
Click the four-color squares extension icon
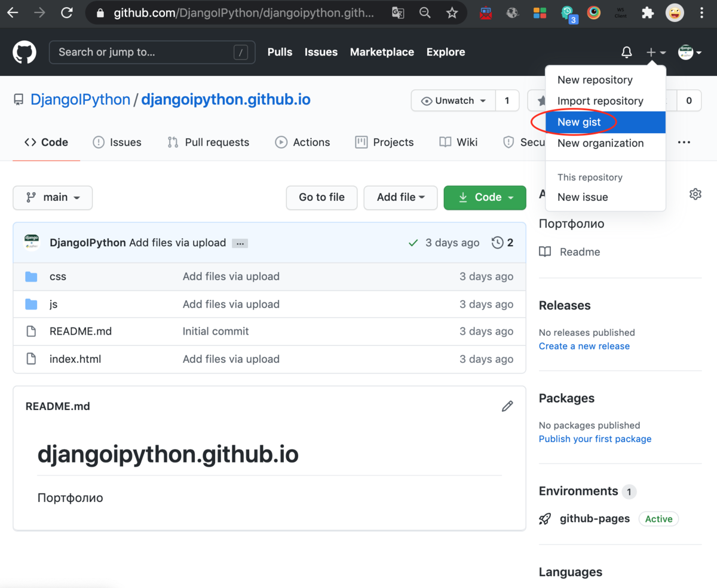(x=540, y=13)
